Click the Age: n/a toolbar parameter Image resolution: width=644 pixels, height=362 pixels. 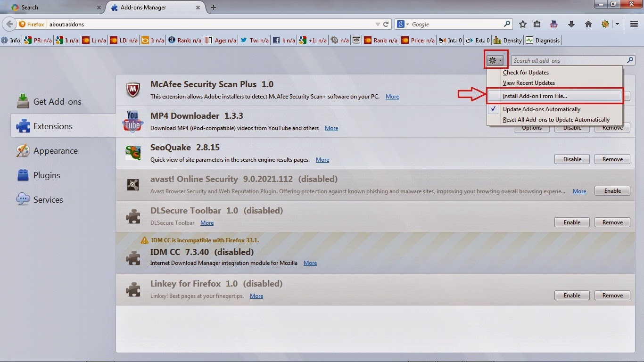(x=221, y=41)
